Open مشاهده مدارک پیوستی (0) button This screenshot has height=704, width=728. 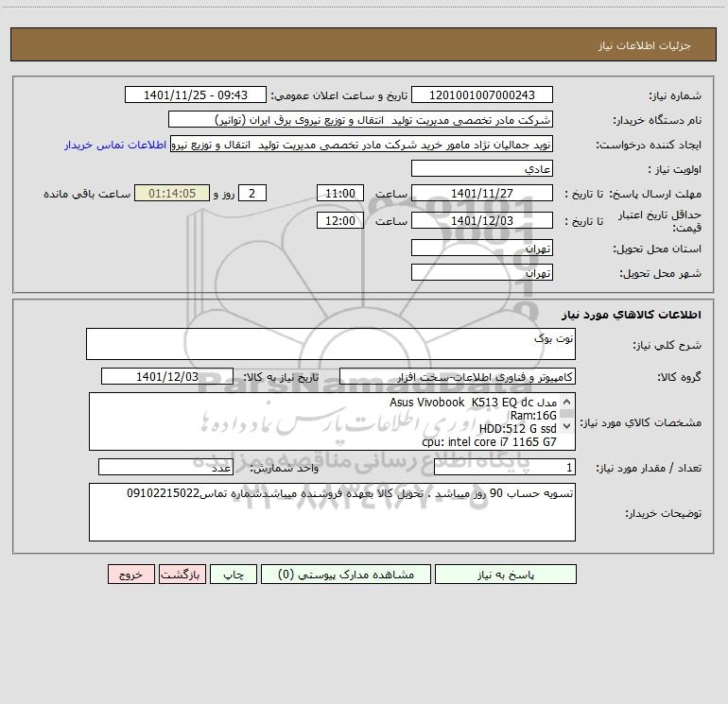pos(346,574)
